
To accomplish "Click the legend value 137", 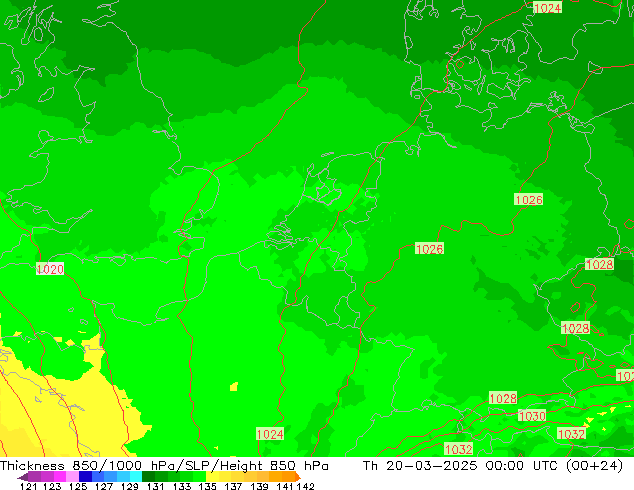I will pyautogui.click(x=233, y=486).
